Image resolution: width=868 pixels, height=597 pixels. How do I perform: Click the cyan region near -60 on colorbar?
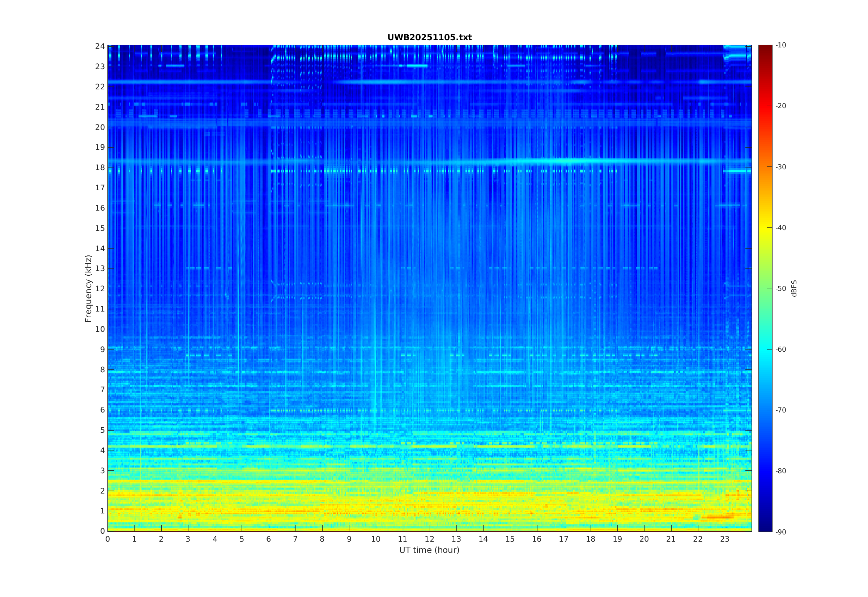pos(765,350)
